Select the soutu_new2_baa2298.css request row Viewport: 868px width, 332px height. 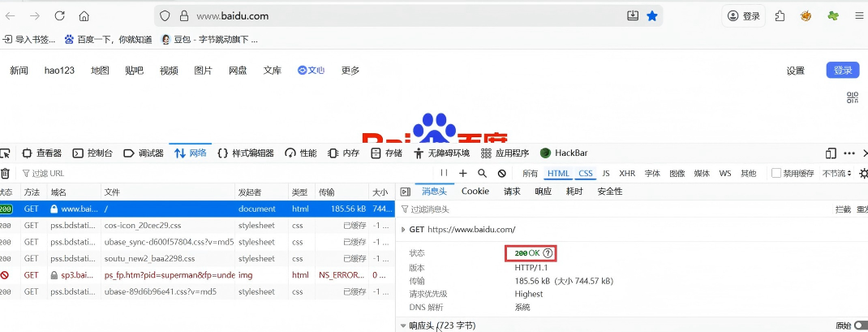click(198, 258)
